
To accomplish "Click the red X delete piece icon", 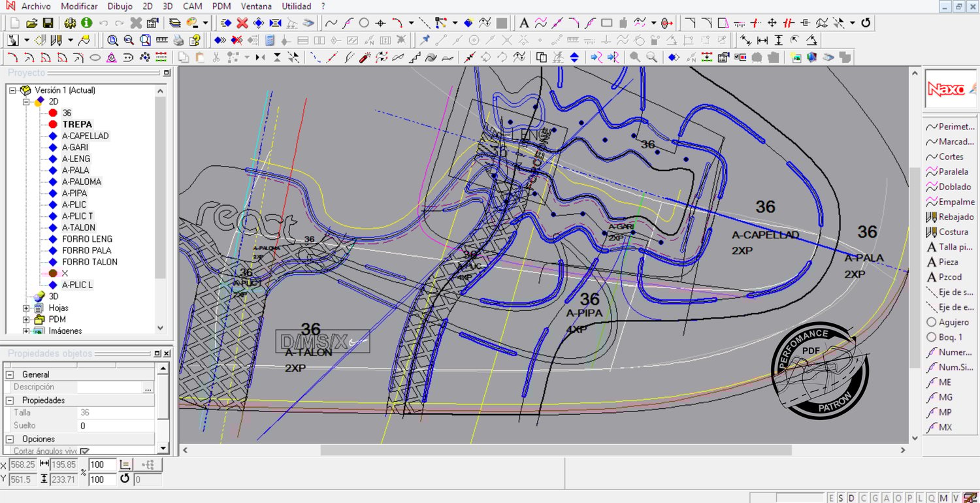I will pos(242,23).
